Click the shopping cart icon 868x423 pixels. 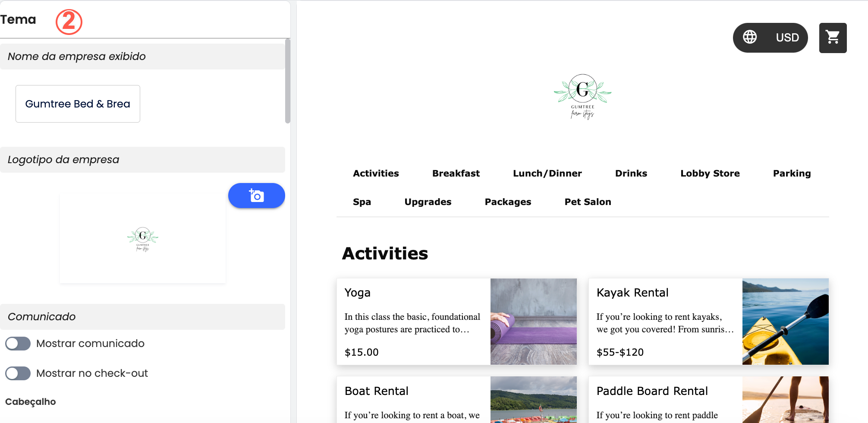[x=833, y=38]
